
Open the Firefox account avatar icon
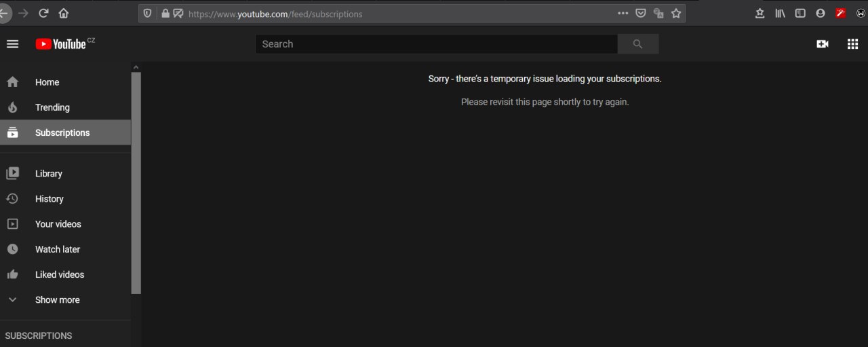pyautogui.click(x=821, y=13)
